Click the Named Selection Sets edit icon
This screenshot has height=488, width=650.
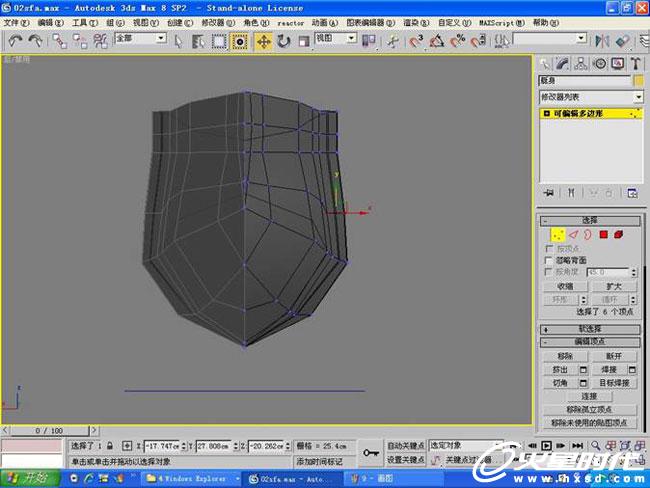502,41
